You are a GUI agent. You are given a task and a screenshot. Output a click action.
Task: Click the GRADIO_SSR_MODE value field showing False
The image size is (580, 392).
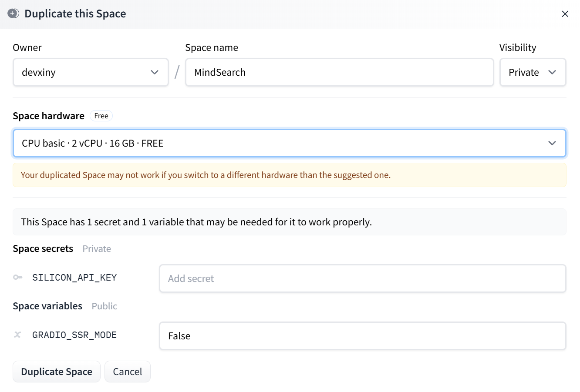[363, 336]
